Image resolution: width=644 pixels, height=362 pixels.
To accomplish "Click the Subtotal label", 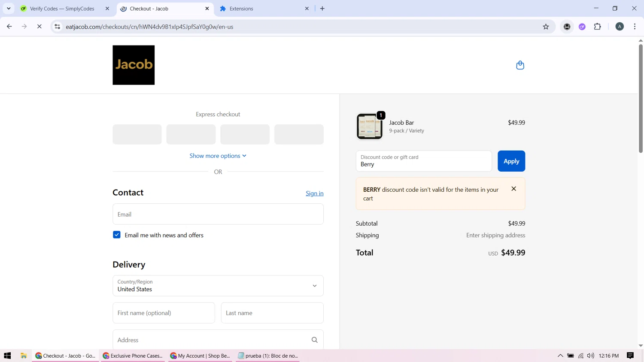I will [367, 223].
